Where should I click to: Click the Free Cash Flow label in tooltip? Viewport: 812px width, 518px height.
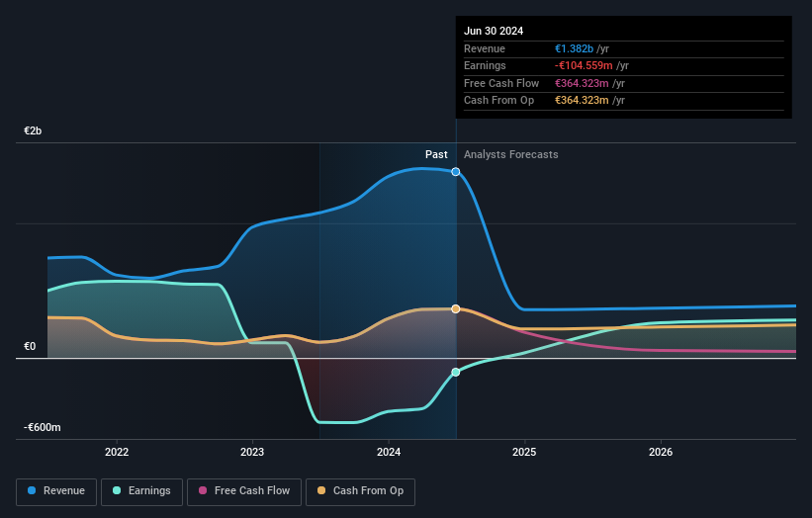coord(501,83)
